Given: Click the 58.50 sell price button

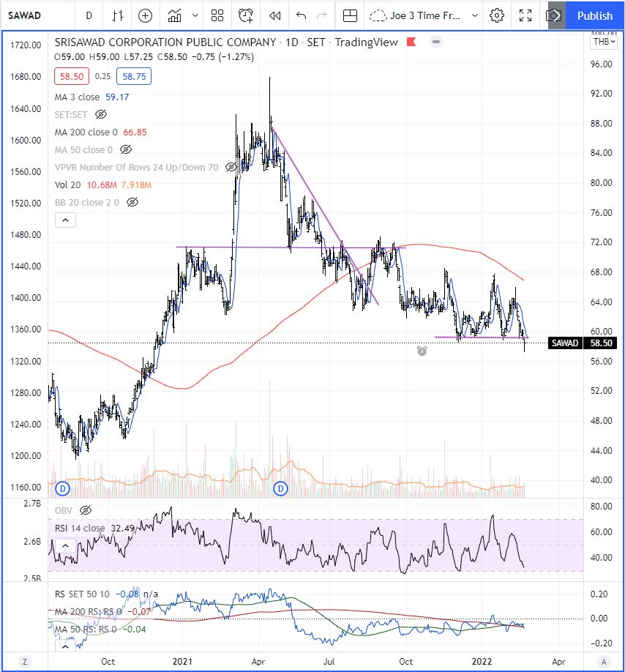Looking at the screenshot, I should pos(72,77).
